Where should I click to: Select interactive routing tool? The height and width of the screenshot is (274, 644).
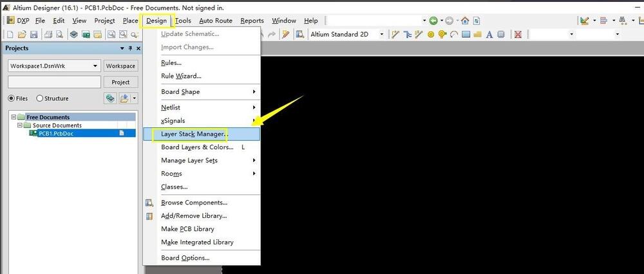coord(395,35)
